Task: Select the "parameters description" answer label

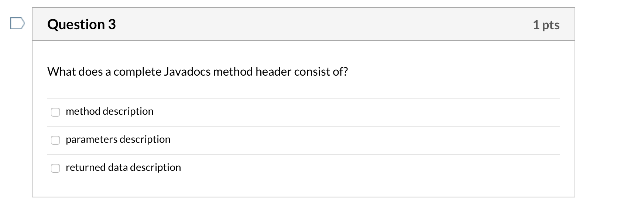Action: click(x=118, y=139)
